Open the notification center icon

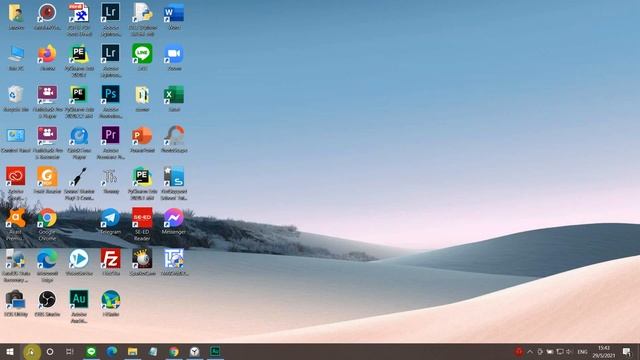pyautogui.click(x=627, y=351)
